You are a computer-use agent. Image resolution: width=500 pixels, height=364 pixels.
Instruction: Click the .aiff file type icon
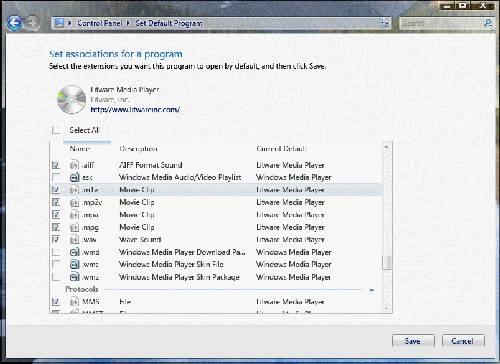click(74, 165)
